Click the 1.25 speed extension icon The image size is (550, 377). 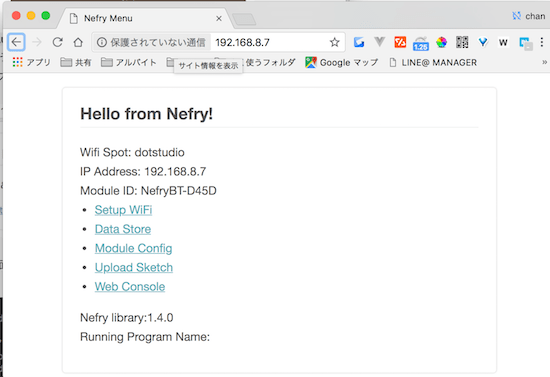pos(421,43)
